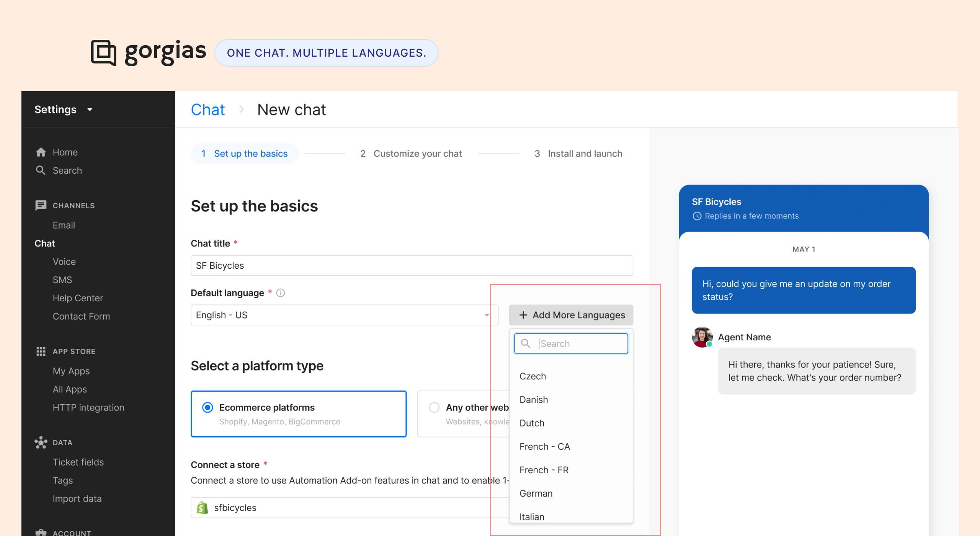Open SMS in Channels sidebar
980x536 pixels.
coord(62,280)
